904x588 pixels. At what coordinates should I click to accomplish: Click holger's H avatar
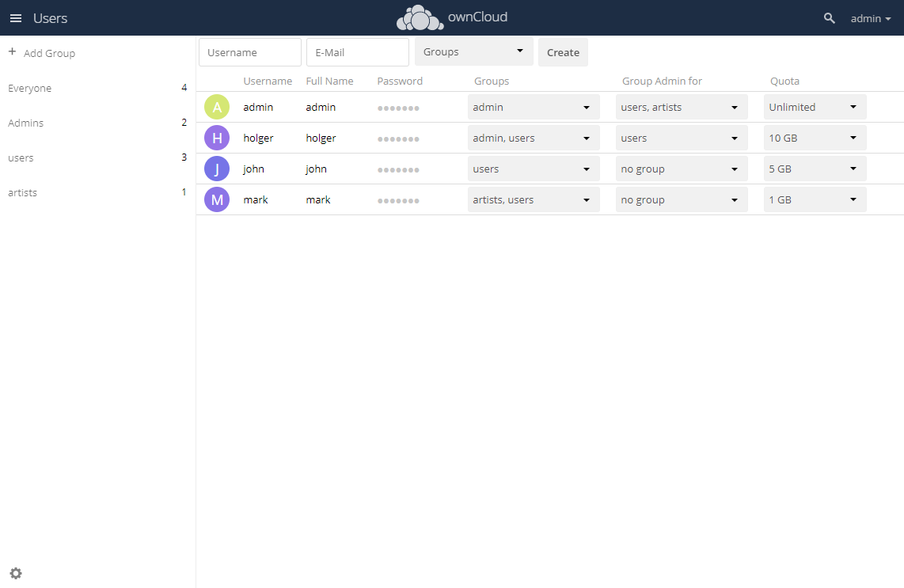pyautogui.click(x=217, y=138)
